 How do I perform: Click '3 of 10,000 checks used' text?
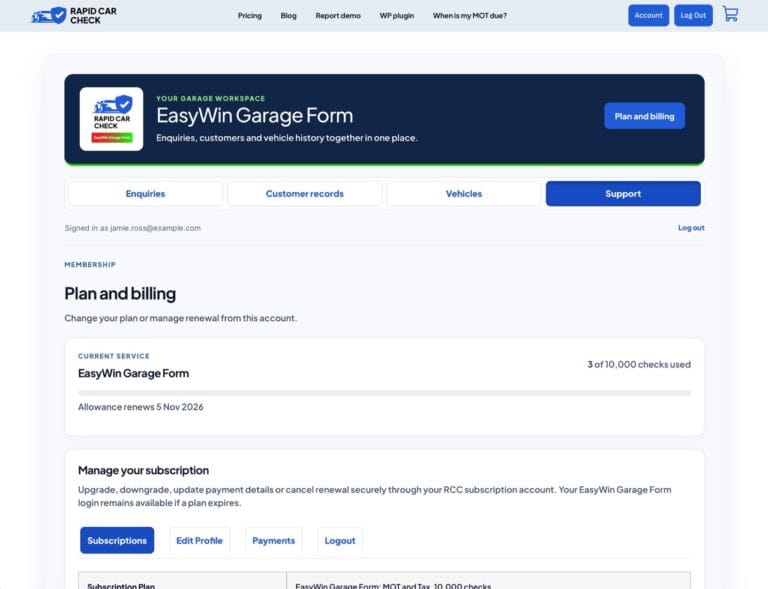point(639,364)
